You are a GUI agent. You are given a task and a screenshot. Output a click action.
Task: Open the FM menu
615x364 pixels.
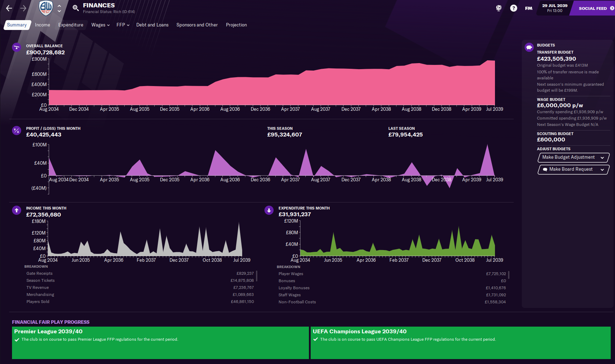pyautogui.click(x=529, y=8)
